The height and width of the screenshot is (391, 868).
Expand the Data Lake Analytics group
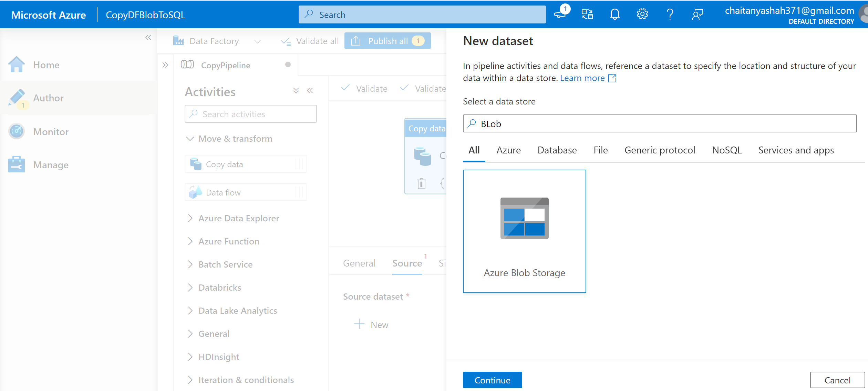[190, 311]
